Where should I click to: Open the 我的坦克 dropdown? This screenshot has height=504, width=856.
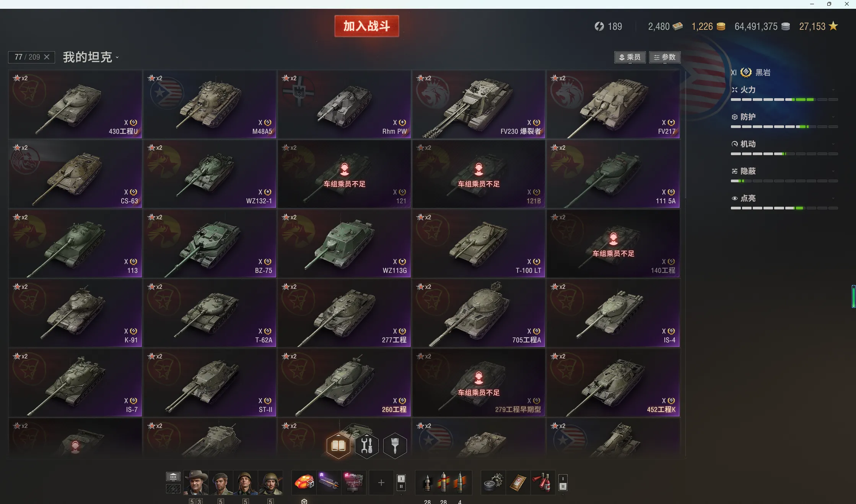pyautogui.click(x=91, y=57)
